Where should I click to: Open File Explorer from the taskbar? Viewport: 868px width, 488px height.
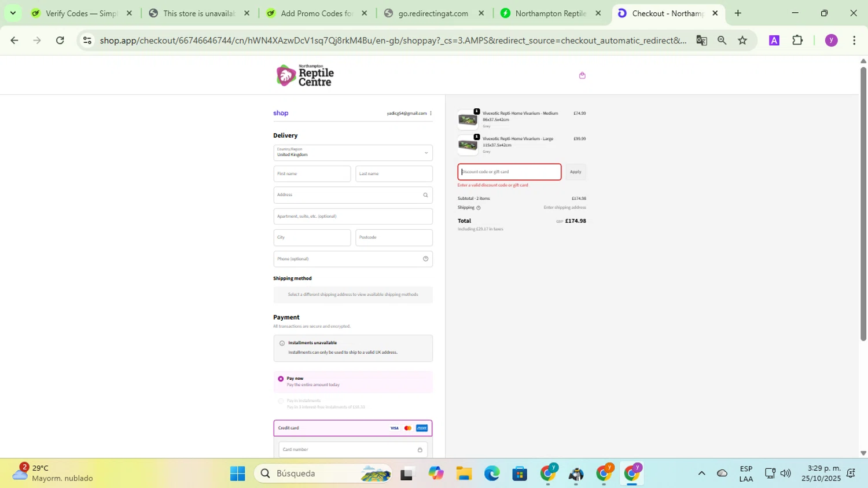(464, 474)
